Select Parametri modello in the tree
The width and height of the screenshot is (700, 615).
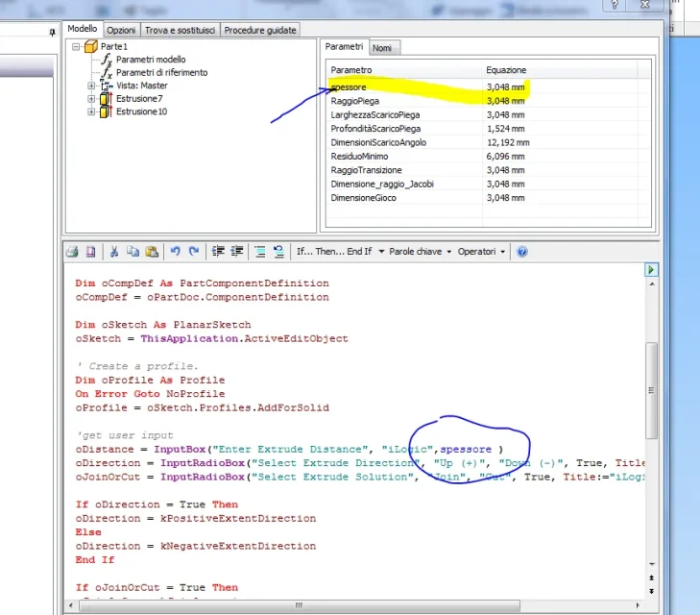[x=151, y=60]
